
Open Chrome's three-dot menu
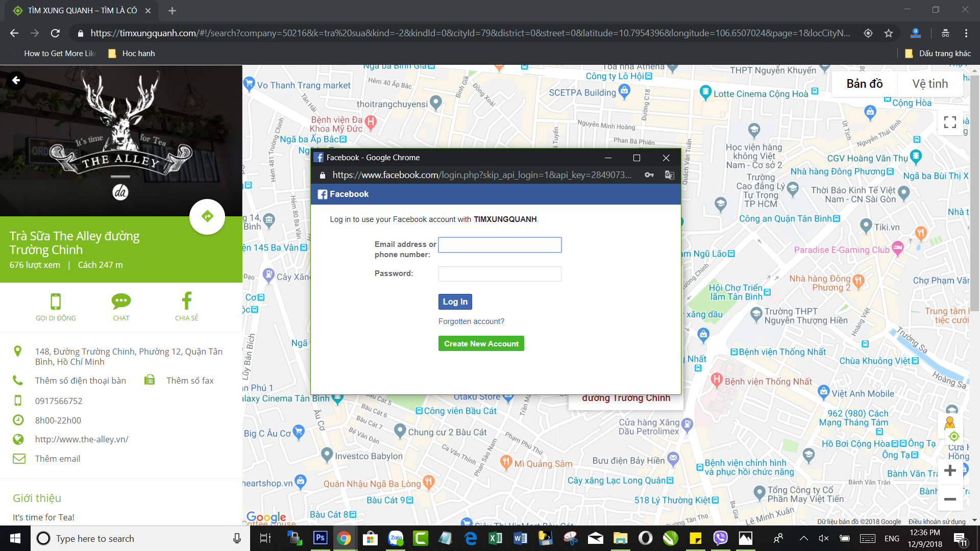coord(966,33)
